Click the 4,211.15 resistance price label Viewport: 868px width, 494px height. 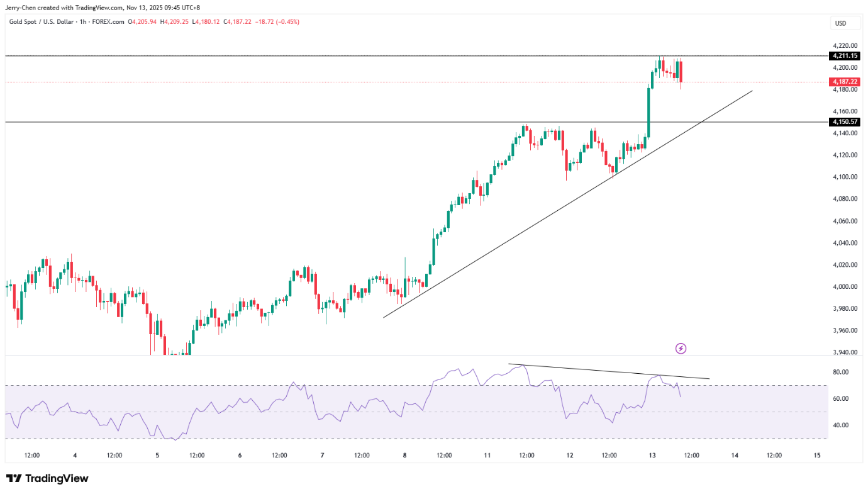(x=845, y=56)
